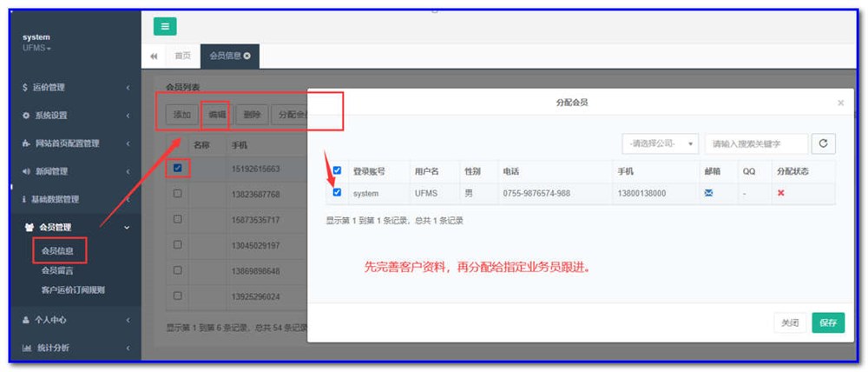The height and width of the screenshot is (372, 868).
Task: Click the 分配状态 column header
Action: tap(792, 171)
